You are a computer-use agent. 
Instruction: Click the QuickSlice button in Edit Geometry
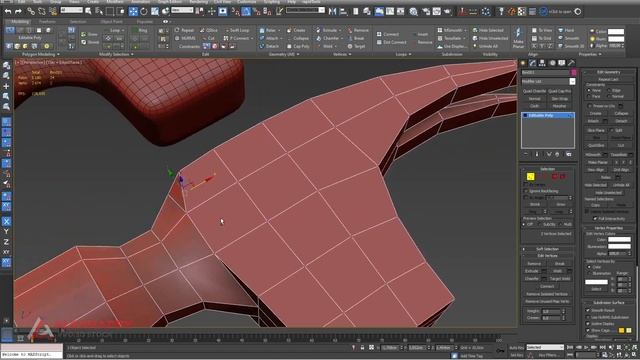click(596, 145)
